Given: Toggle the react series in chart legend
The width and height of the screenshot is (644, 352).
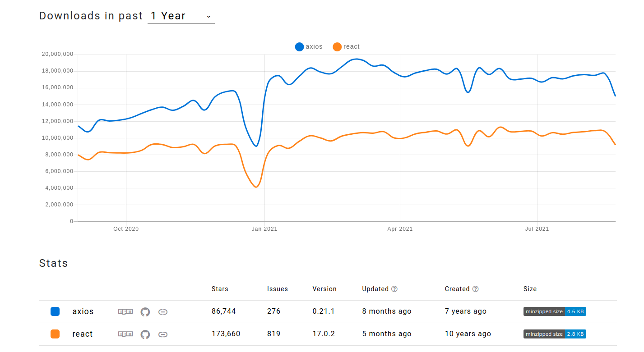Looking at the screenshot, I should tap(346, 46).
